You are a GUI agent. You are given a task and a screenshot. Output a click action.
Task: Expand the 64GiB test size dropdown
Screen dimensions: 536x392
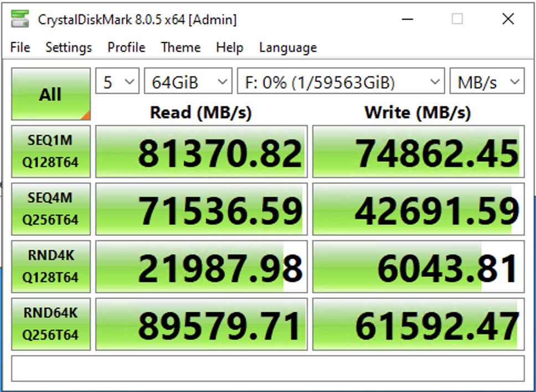pos(188,83)
